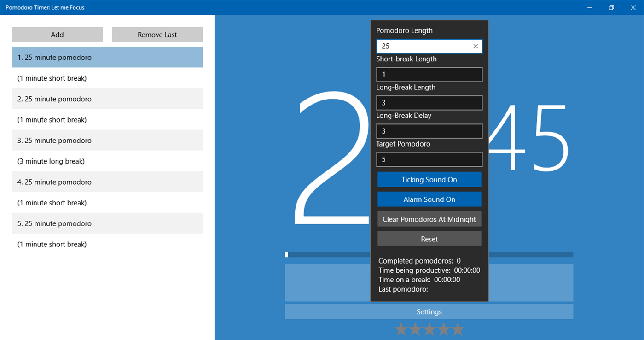644x340 pixels.
Task: Rate the app five stars
Action: [458, 329]
